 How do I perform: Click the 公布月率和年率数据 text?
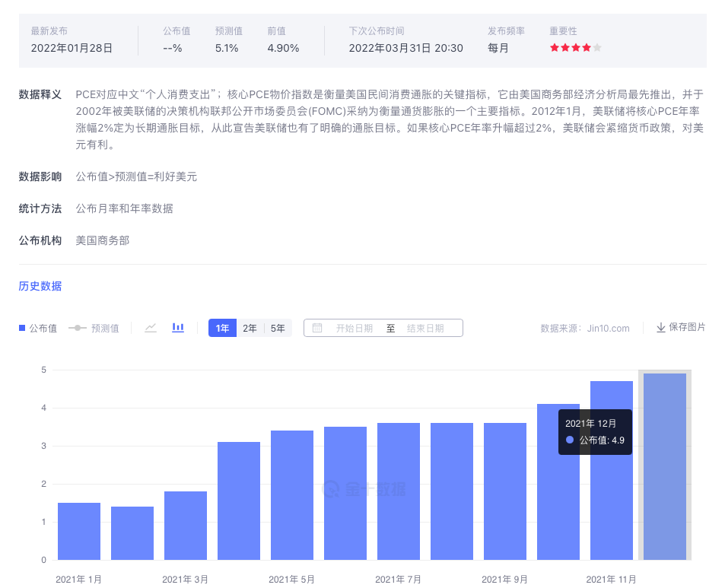click(124, 208)
